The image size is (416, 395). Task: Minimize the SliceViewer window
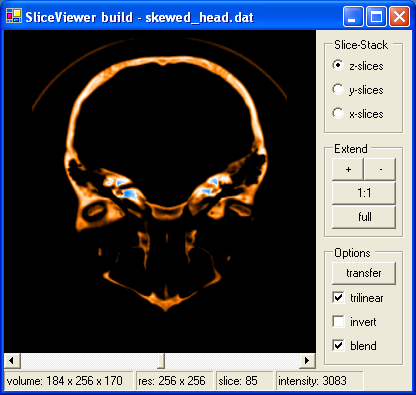pyautogui.click(x=353, y=16)
